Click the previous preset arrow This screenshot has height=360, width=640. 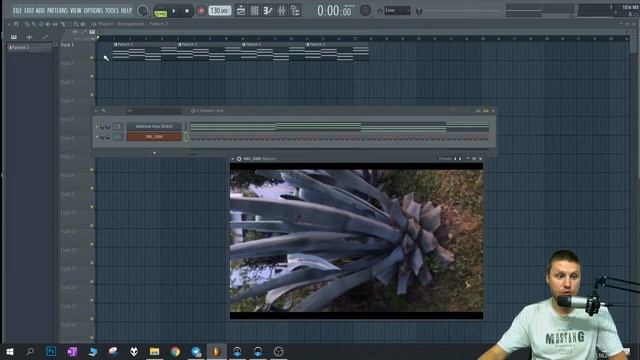[x=455, y=159]
